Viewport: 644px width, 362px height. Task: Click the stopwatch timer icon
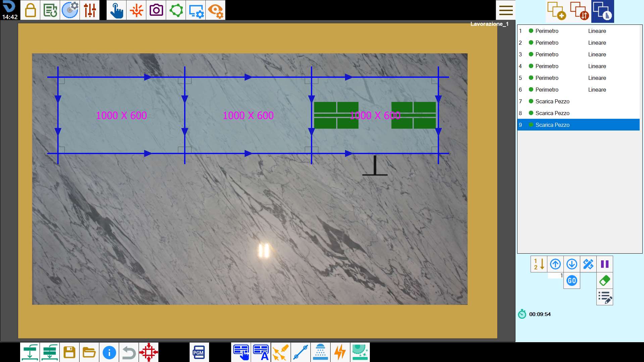522,314
